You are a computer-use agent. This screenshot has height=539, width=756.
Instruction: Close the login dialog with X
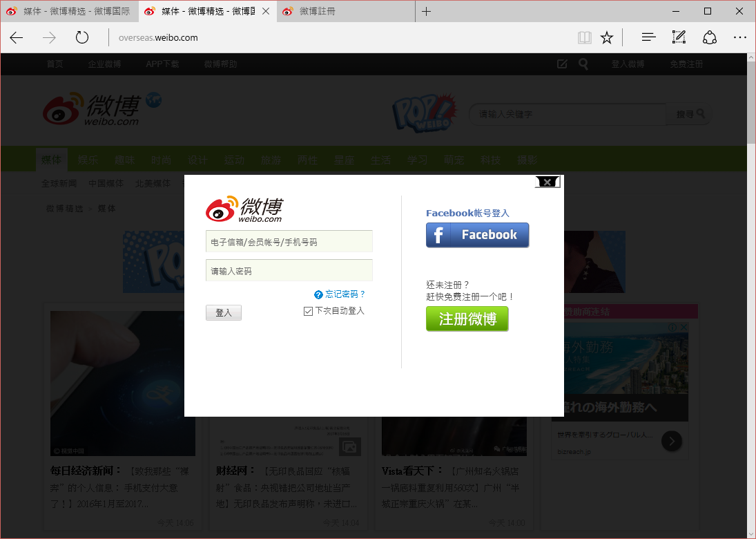547,182
